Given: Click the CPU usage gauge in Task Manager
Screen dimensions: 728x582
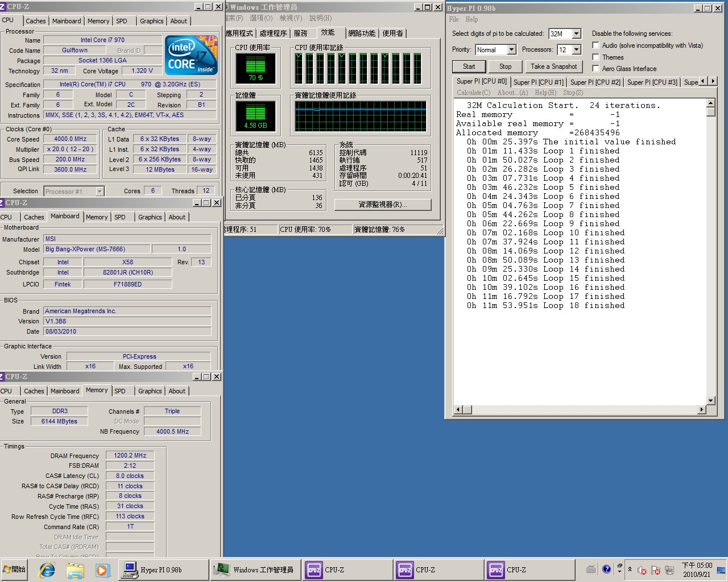Looking at the screenshot, I should [255, 69].
